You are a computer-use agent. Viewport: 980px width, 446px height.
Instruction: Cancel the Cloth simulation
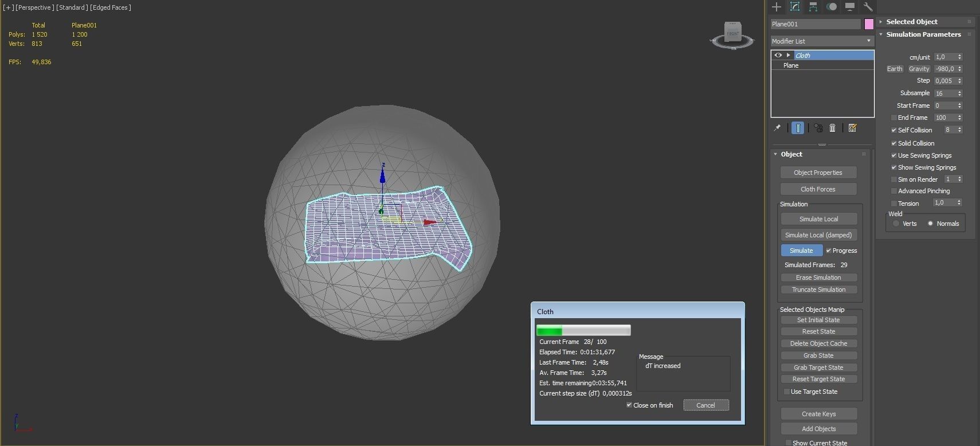pos(706,405)
